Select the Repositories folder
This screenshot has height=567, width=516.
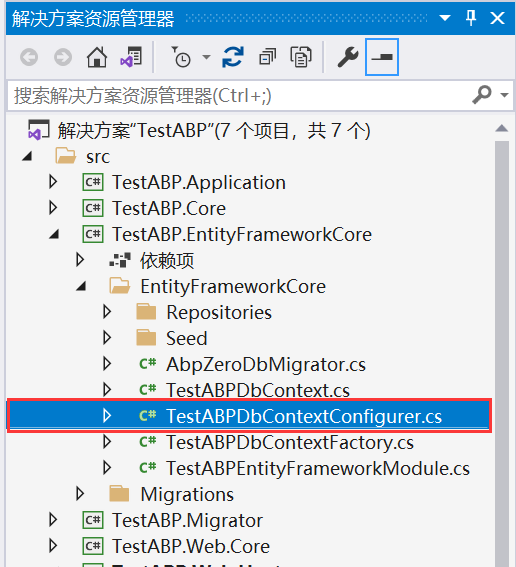(219, 313)
